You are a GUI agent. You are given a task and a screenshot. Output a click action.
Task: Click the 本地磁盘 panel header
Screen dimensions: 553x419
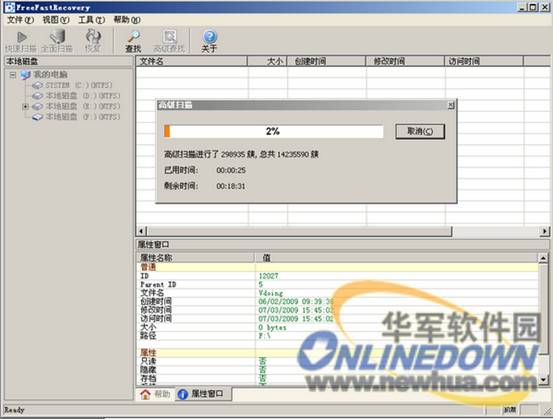pyautogui.click(x=69, y=61)
